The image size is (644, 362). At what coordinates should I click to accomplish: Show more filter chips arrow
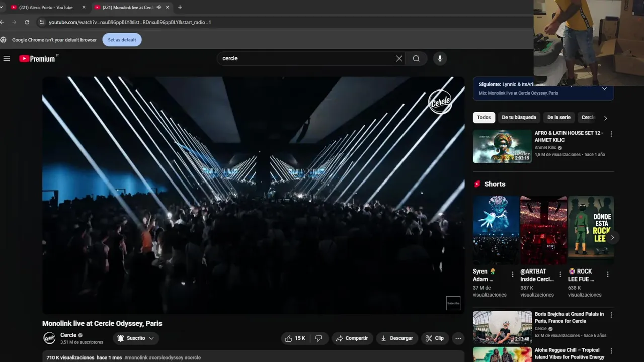605,118
